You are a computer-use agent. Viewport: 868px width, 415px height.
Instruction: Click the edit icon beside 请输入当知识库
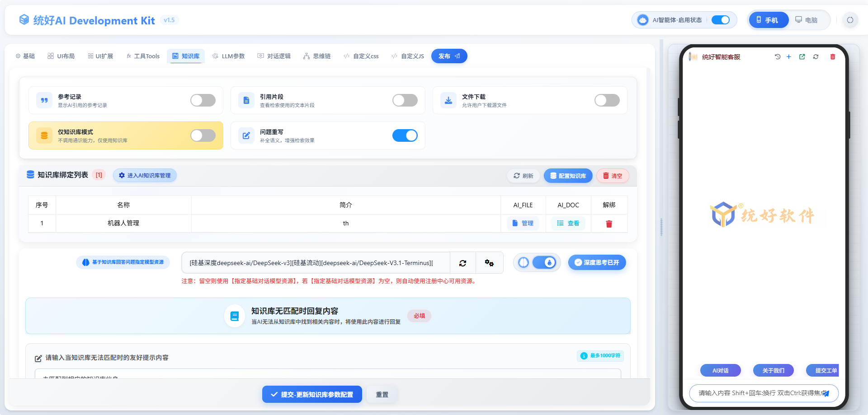pos(38,358)
